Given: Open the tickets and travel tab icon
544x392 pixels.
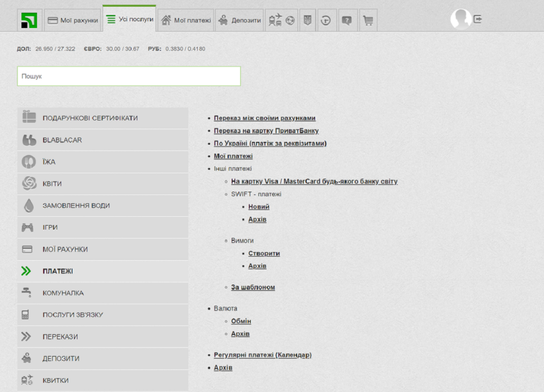Looking at the screenshot, I should click(x=282, y=20).
